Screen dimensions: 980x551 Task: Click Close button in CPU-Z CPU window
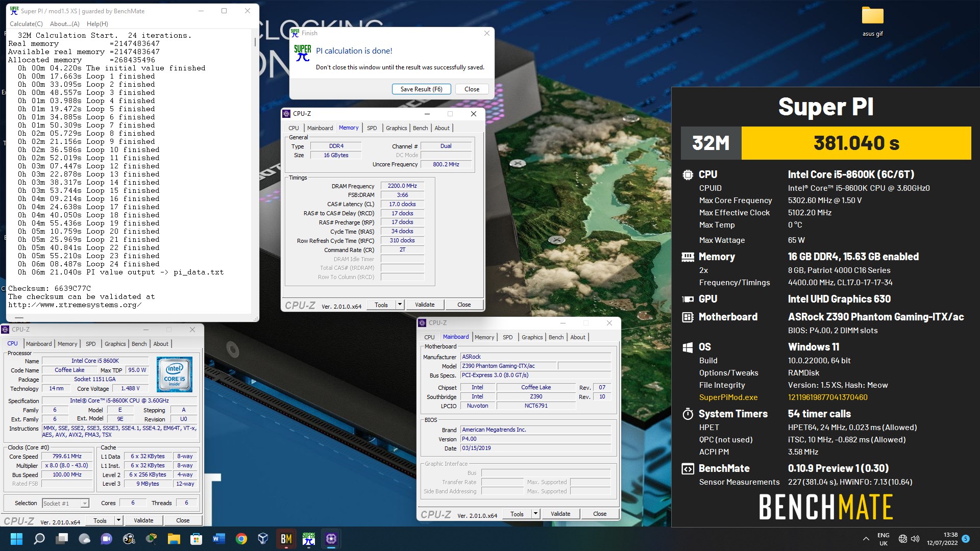(183, 520)
